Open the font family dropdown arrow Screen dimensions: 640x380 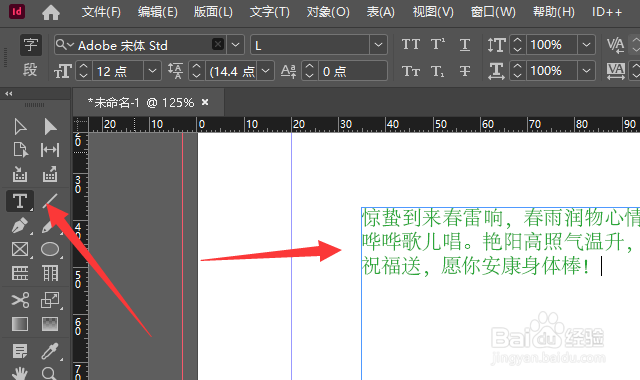click(236, 44)
